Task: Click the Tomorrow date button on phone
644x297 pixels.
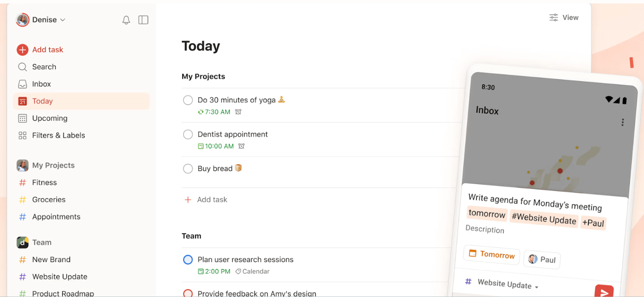Action: (491, 254)
